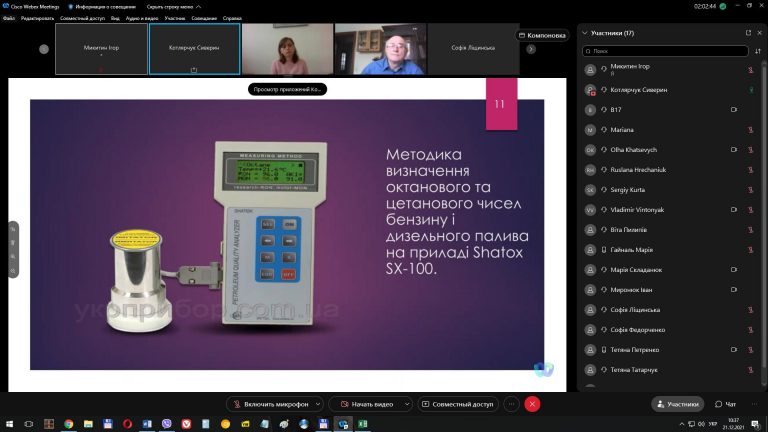The image size is (768, 432).
Task: Open the Редактировать menu
Action: (x=37, y=18)
